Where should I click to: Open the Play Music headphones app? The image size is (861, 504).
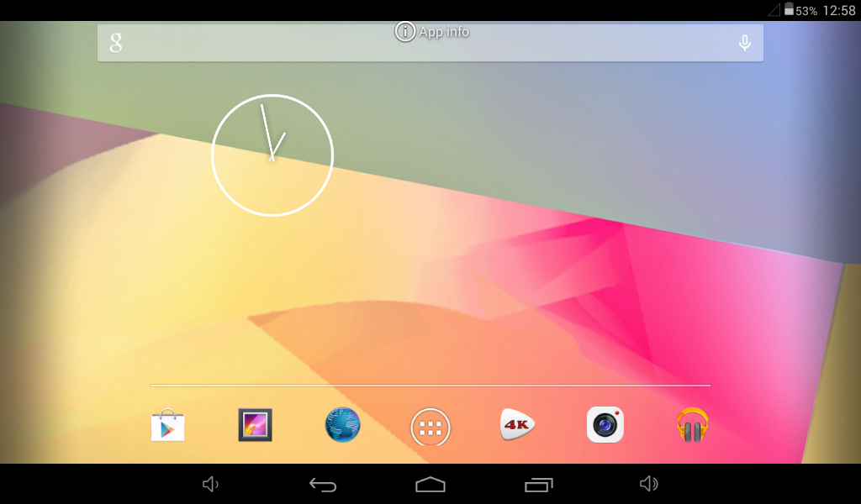point(692,425)
